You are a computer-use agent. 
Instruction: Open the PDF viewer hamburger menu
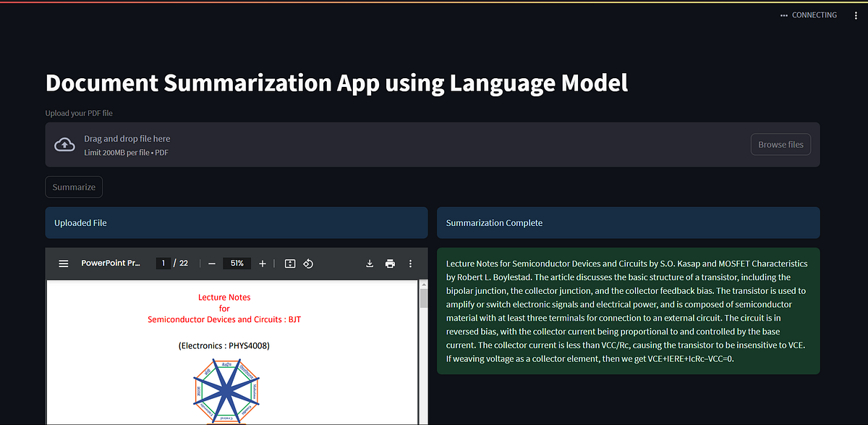tap(63, 264)
